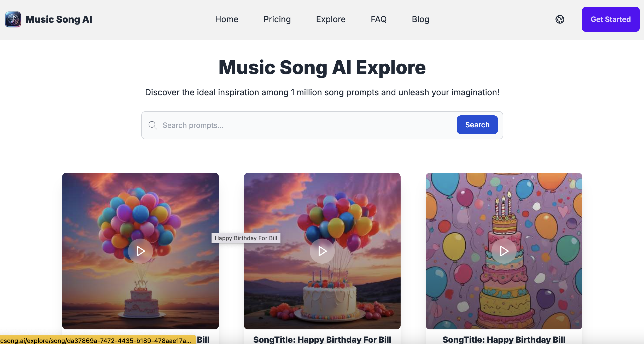Click the Music Song AI logo icon
This screenshot has height=344, width=644.
pos(13,19)
